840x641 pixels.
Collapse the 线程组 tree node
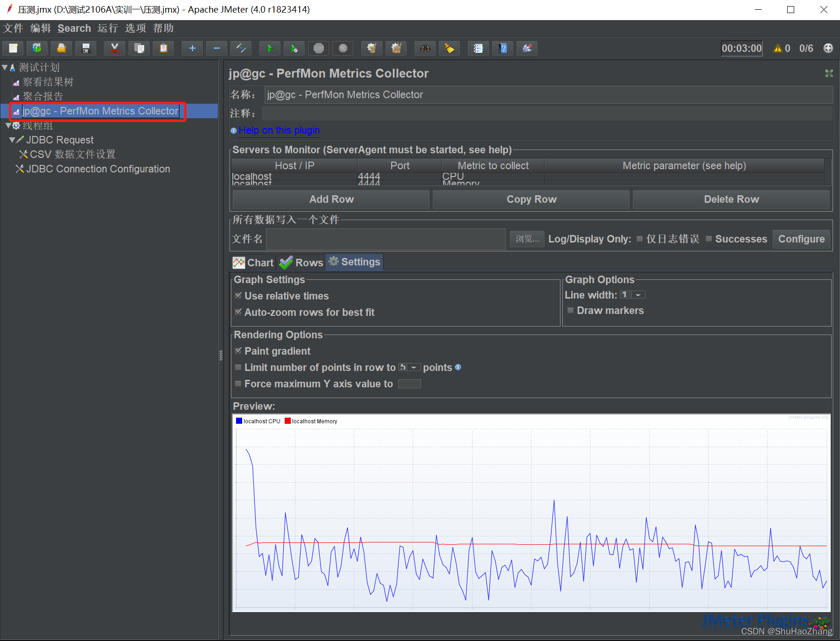click(x=8, y=125)
